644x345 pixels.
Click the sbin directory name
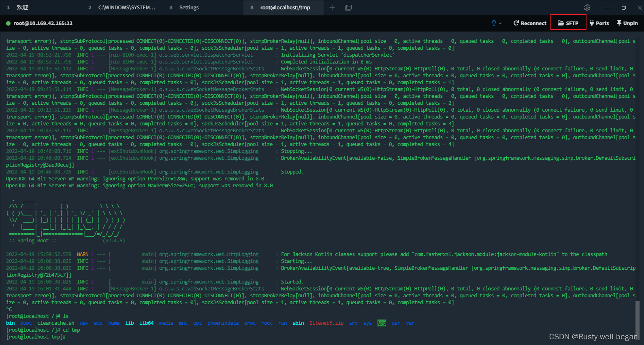coord(298,323)
